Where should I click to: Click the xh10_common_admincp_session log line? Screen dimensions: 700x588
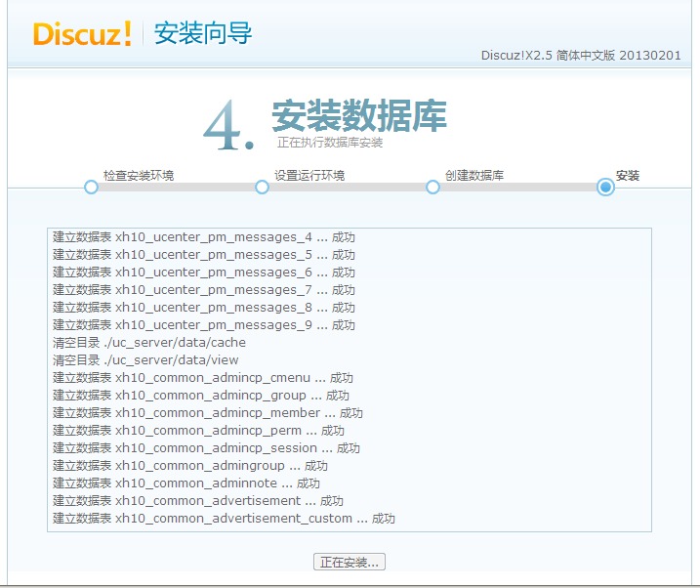(206, 447)
